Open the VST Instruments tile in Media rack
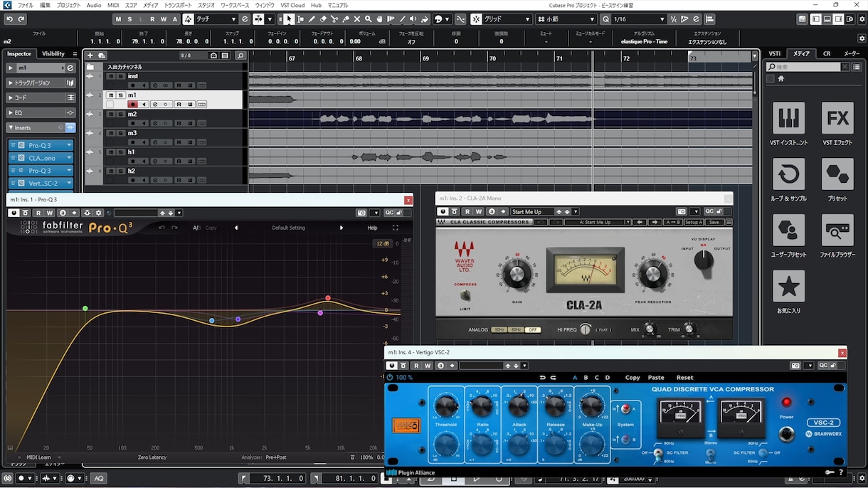Viewport: 868px width, 488px height. pos(788,118)
